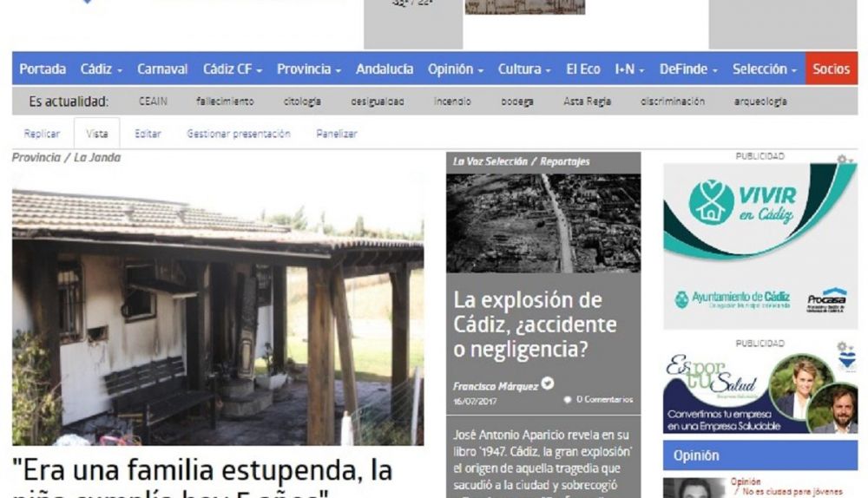Select the Gestionar presentación tab

pos(238,134)
